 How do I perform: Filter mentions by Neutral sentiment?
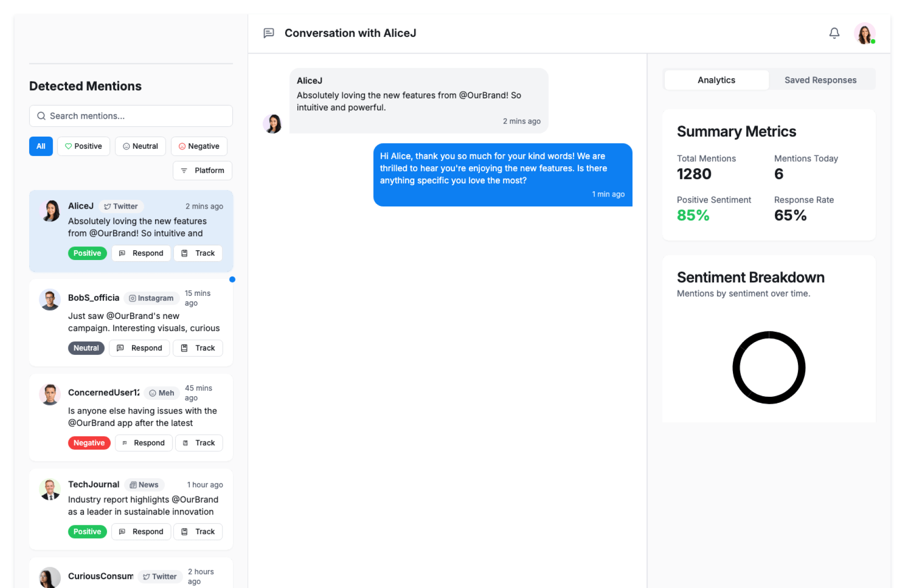pos(140,146)
